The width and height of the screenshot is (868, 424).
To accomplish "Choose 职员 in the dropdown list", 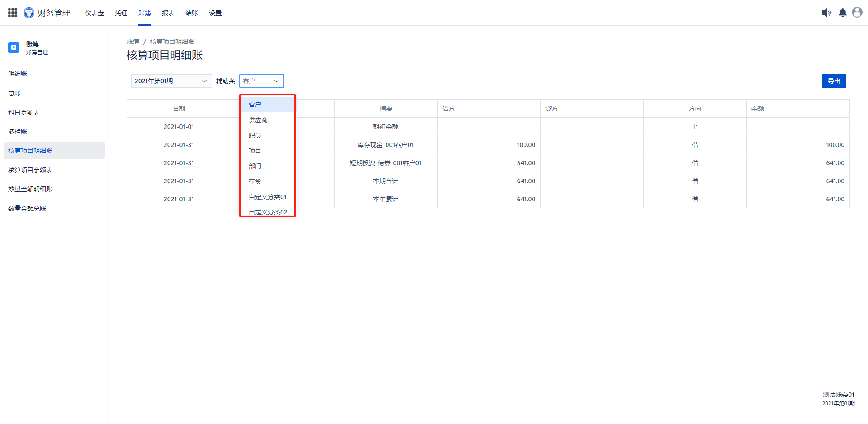I will pos(255,135).
